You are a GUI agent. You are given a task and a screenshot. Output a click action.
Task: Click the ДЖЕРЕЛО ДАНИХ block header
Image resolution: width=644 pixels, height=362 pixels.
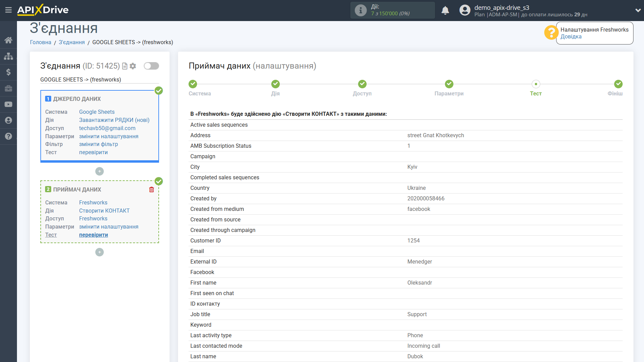click(77, 99)
